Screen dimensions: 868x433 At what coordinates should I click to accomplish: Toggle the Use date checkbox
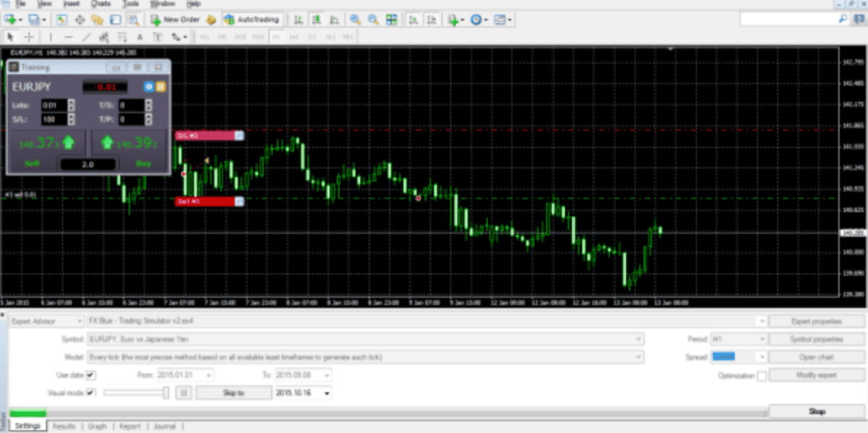tap(91, 375)
